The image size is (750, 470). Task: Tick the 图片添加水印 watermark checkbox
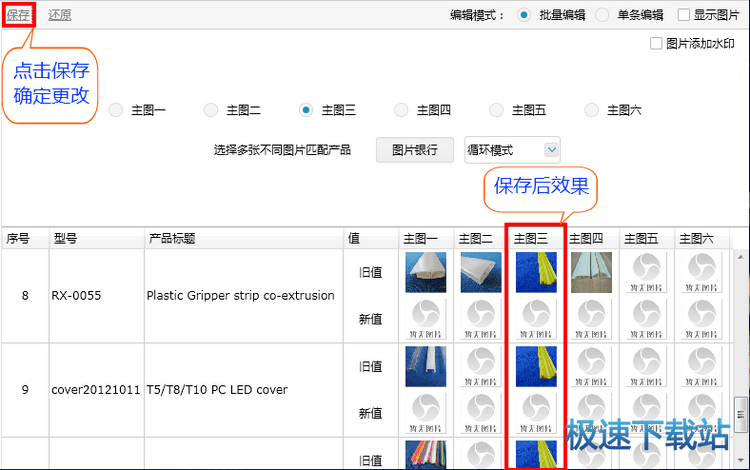click(x=656, y=44)
